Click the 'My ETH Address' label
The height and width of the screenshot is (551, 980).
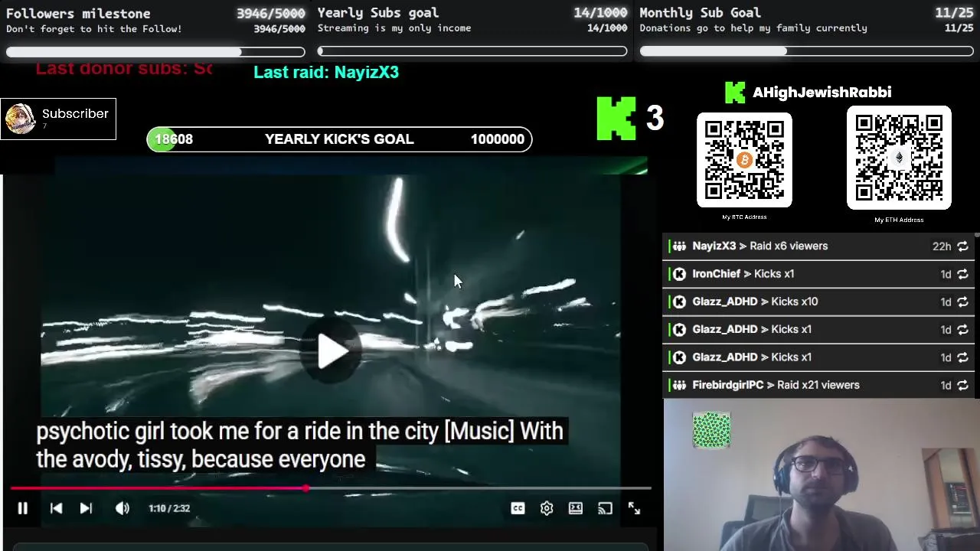[x=899, y=220]
